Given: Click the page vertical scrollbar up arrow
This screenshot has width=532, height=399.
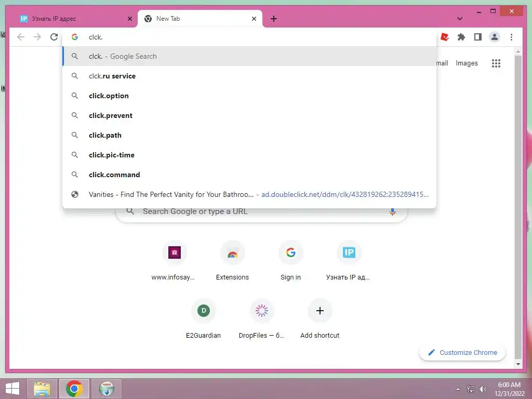Looking at the screenshot, I should 518,51.
